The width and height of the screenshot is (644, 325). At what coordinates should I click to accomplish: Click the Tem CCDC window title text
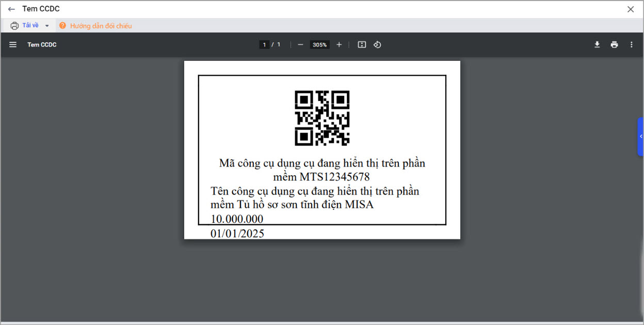point(41,9)
